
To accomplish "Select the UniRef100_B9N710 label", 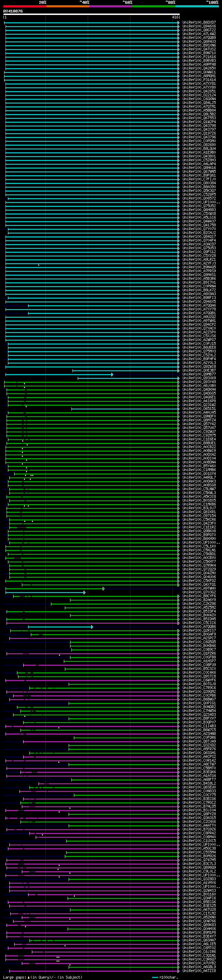I will coord(199,53).
